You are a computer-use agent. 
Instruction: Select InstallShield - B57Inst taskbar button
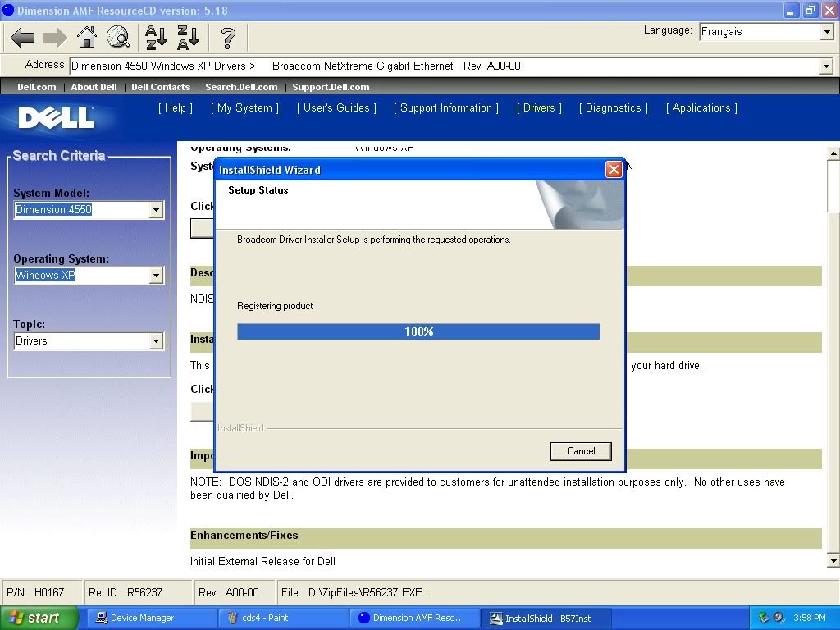point(546,618)
